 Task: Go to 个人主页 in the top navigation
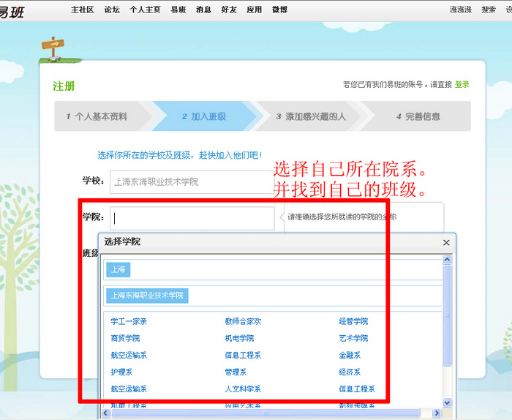pyautogui.click(x=146, y=10)
